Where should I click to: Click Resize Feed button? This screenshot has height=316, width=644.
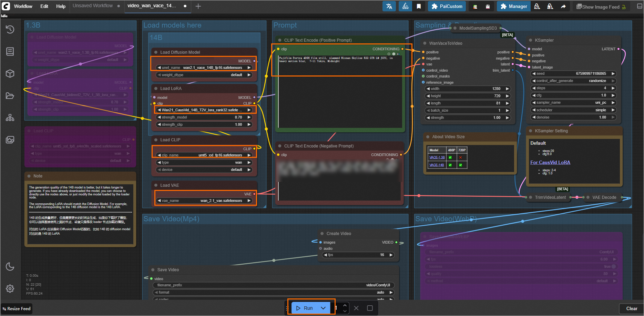point(16,308)
